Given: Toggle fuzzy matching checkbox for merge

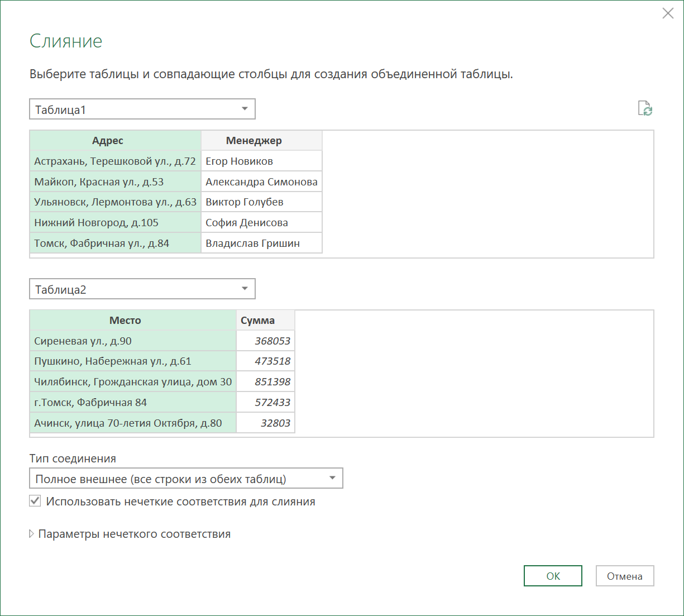Looking at the screenshot, I should 35,501.
